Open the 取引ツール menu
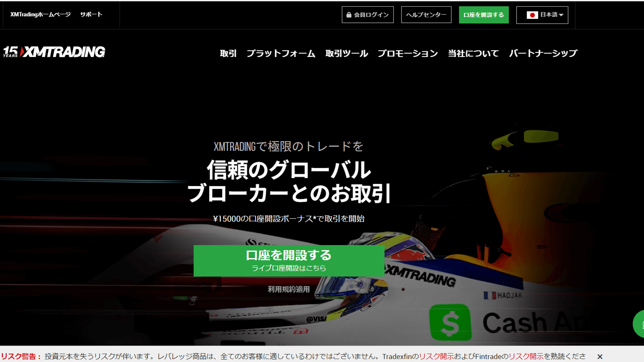 (x=346, y=53)
